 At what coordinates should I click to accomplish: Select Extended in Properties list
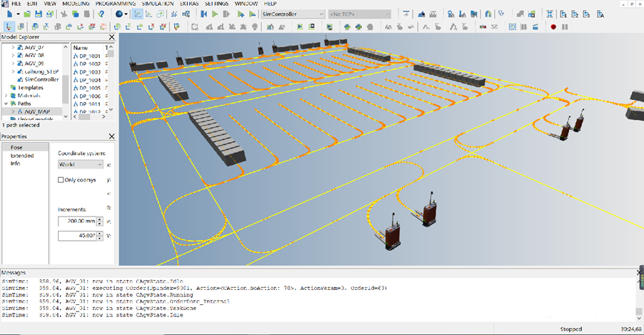click(21, 155)
